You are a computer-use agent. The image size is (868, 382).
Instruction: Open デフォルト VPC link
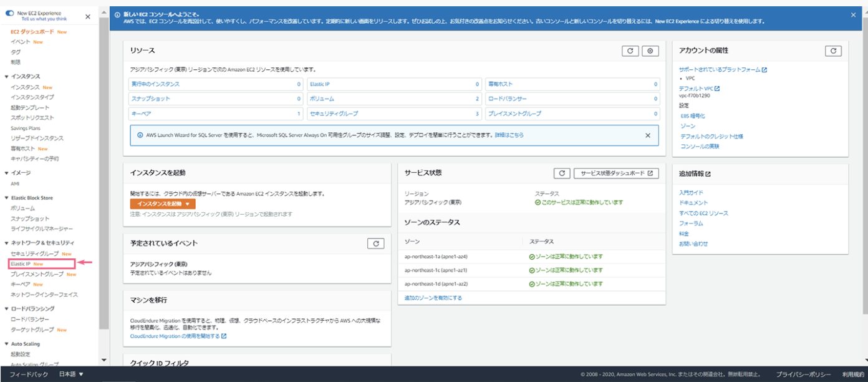(699, 89)
